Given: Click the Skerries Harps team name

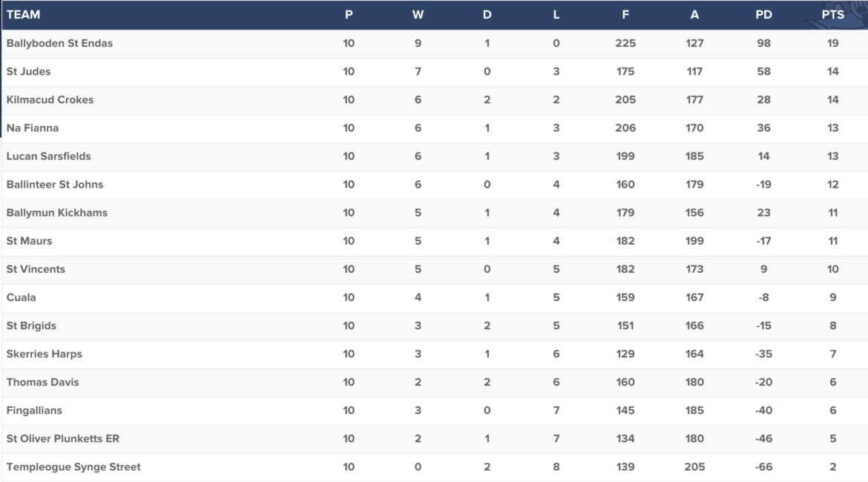Looking at the screenshot, I should (45, 354).
